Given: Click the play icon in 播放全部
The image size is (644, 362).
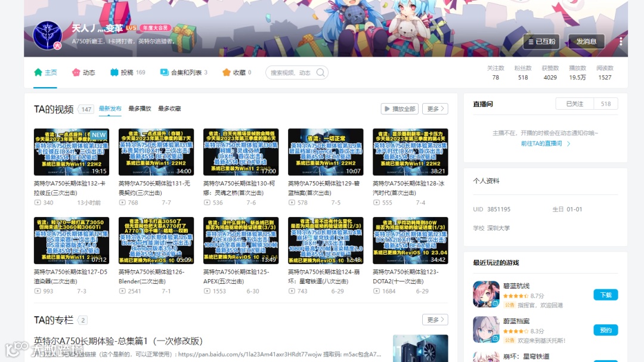Looking at the screenshot, I should (387, 109).
